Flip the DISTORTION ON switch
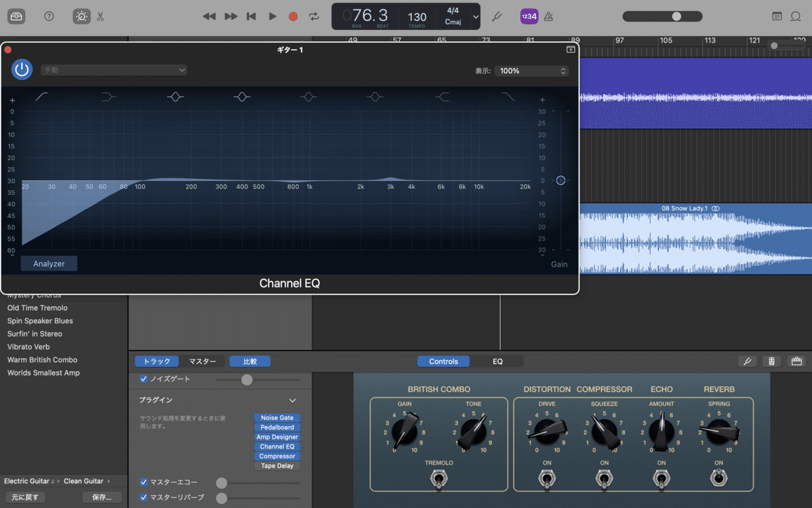812x508 pixels. click(546, 479)
